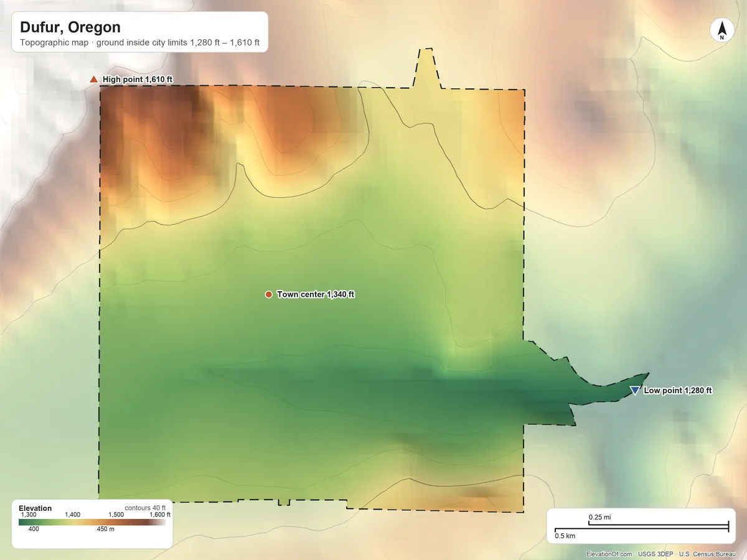Click the Town center red dot marker
The width and height of the screenshot is (747, 560).
268,294
